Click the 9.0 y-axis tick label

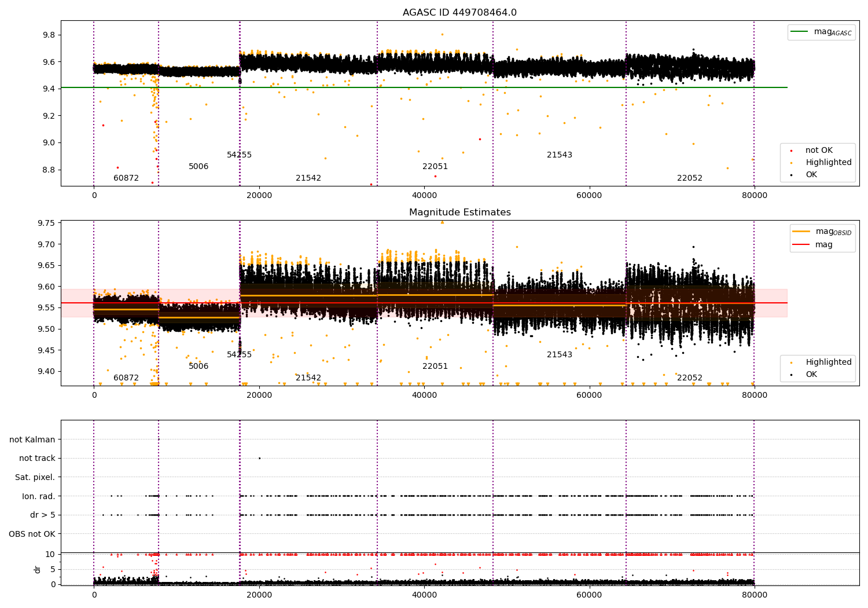coord(49,143)
